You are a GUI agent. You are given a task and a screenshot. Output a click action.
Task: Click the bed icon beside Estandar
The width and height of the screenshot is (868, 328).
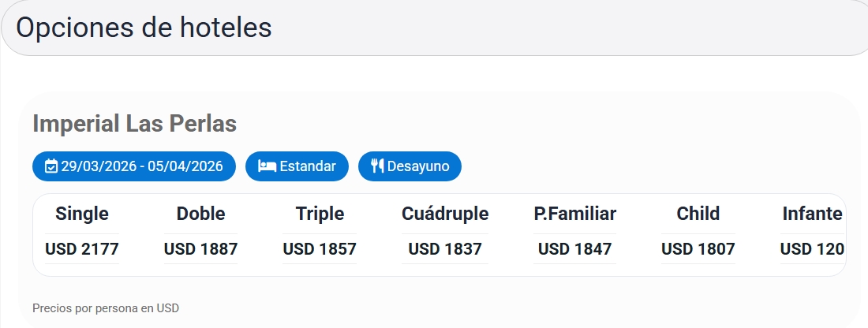(x=268, y=166)
